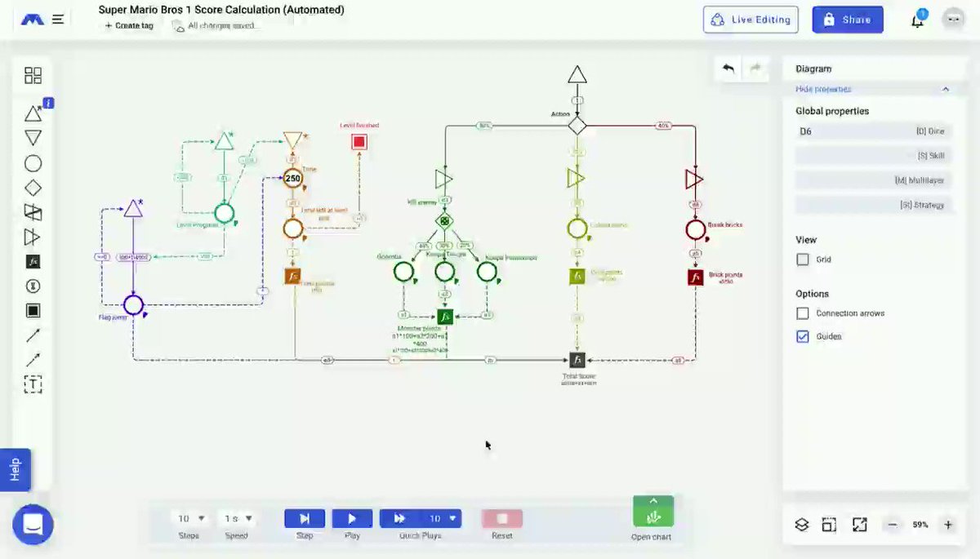Open the Quick Plays count dropdown
This screenshot has height=559, width=980.
[x=441, y=518]
